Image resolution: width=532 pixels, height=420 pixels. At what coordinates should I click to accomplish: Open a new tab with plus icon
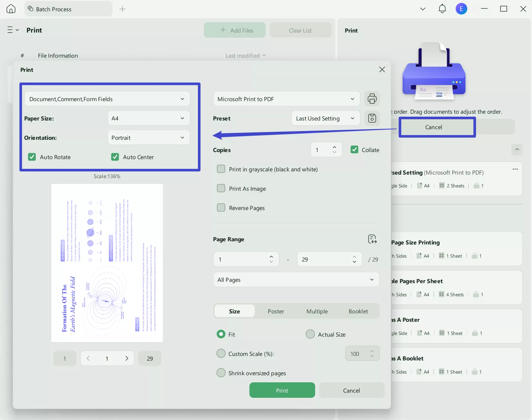pos(122,9)
